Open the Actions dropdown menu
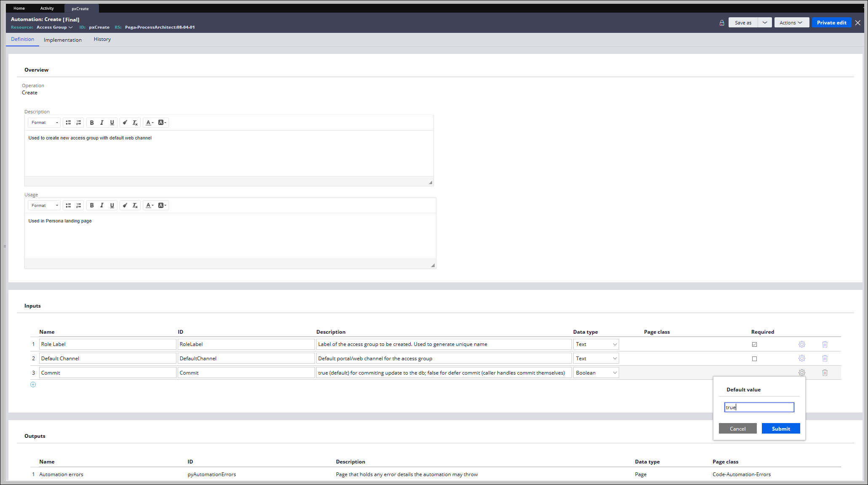 click(x=791, y=23)
